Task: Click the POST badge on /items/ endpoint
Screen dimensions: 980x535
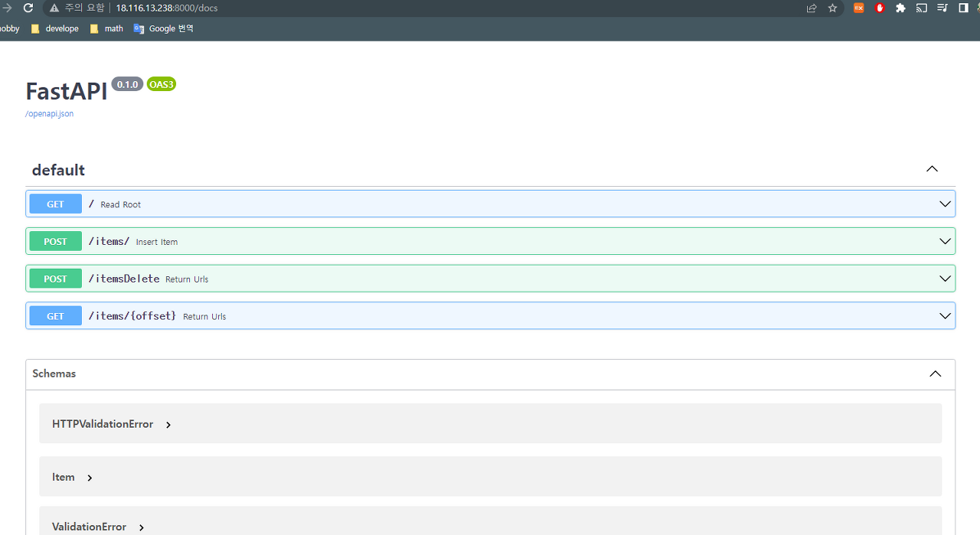Action: tap(55, 240)
